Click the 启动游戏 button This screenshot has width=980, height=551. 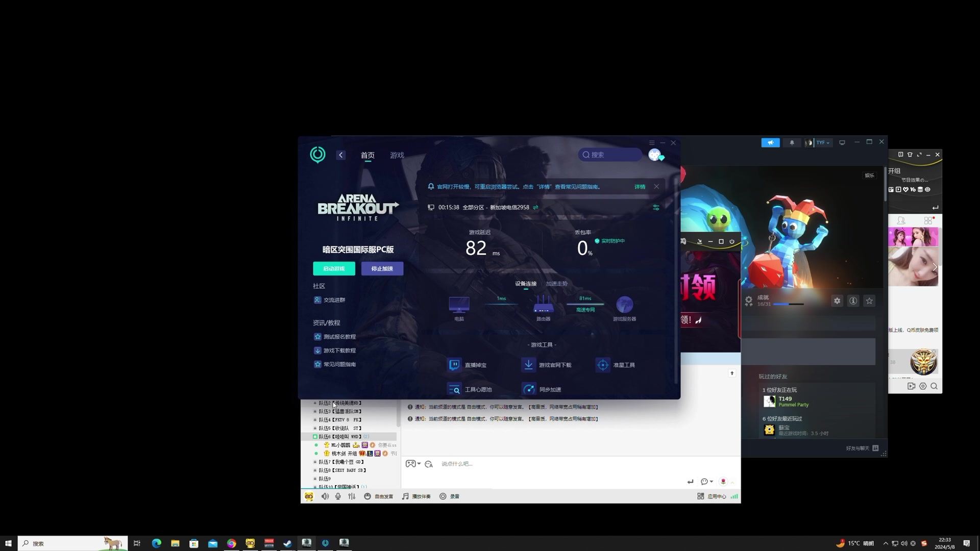pyautogui.click(x=334, y=269)
